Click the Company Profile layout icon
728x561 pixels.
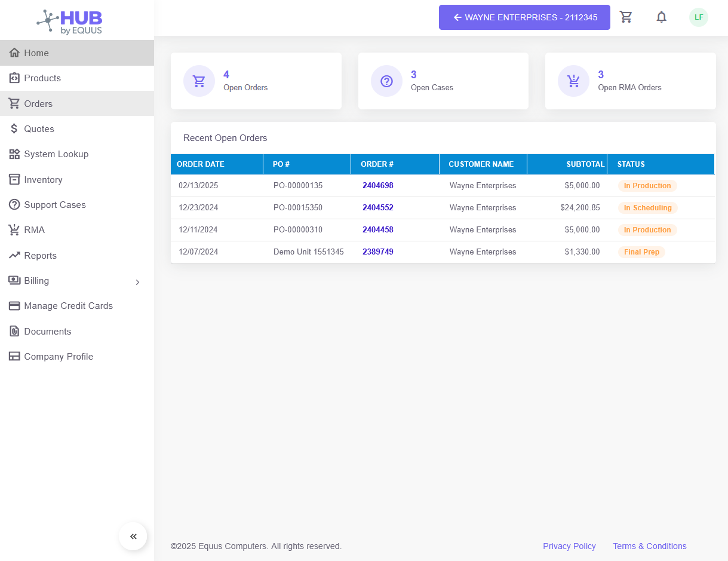tap(14, 357)
